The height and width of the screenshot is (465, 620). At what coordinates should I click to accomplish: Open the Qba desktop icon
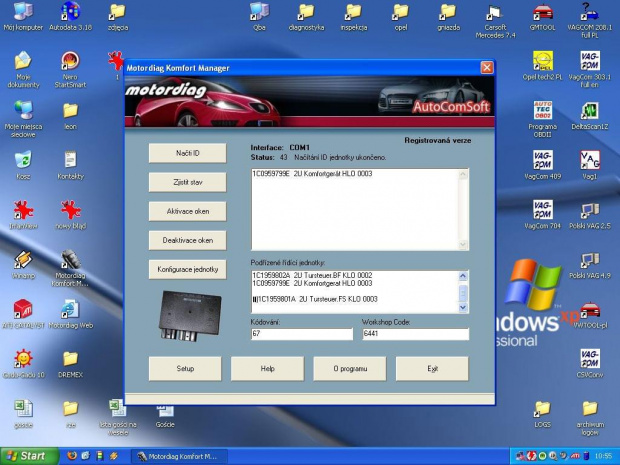click(259, 17)
